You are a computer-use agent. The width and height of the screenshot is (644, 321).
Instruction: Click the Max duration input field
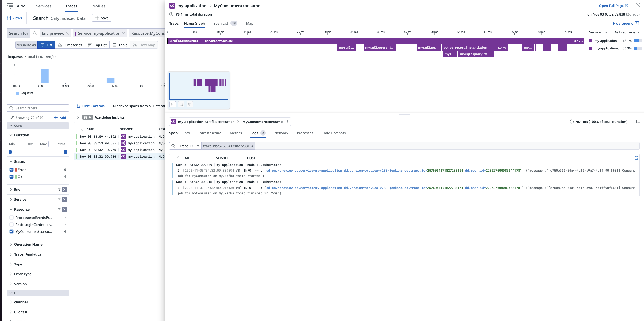57,144
